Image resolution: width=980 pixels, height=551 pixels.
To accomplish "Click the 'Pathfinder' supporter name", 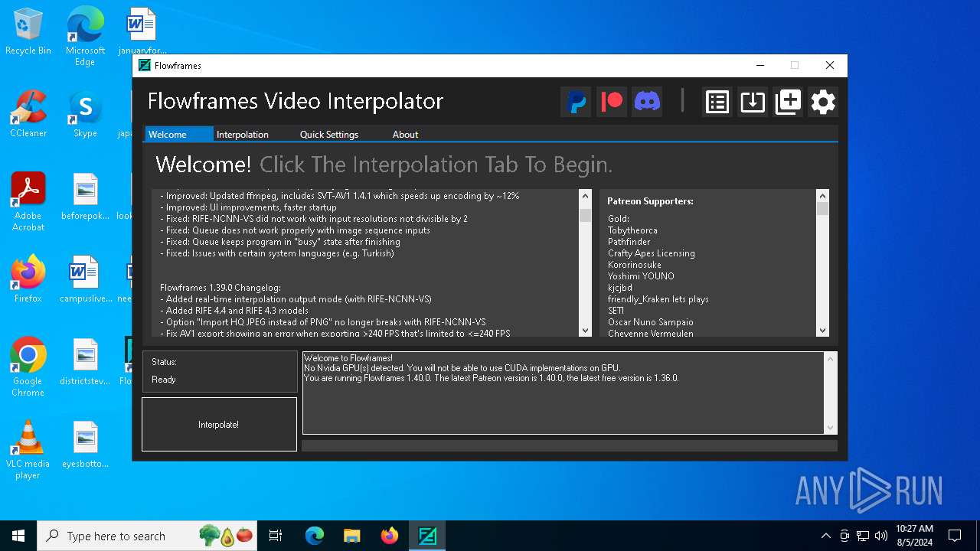I will coord(629,242).
